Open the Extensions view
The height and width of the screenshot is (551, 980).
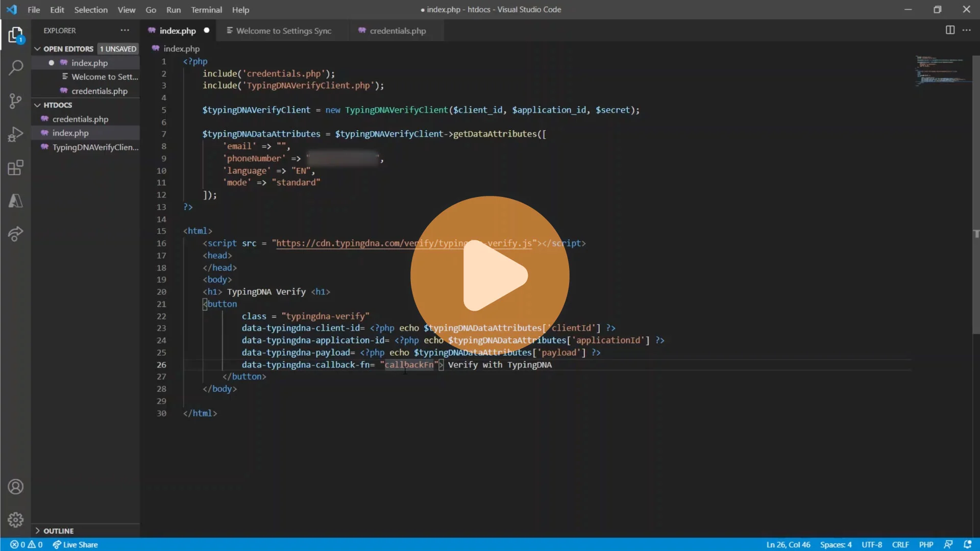16,167
